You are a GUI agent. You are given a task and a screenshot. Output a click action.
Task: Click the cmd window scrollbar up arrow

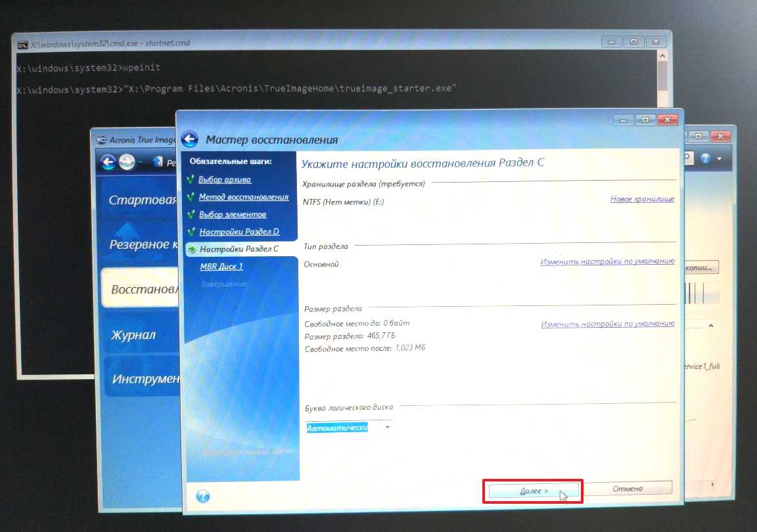pyautogui.click(x=662, y=56)
